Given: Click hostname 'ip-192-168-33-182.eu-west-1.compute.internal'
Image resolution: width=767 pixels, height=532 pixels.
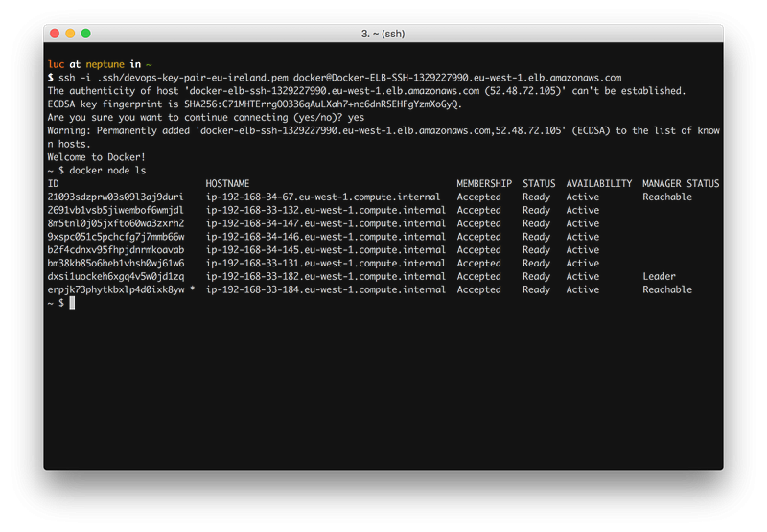Looking at the screenshot, I should pos(326,276).
